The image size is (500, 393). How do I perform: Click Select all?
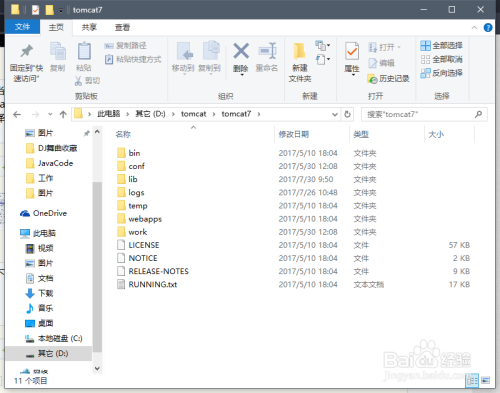pyautogui.click(x=442, y=46)
